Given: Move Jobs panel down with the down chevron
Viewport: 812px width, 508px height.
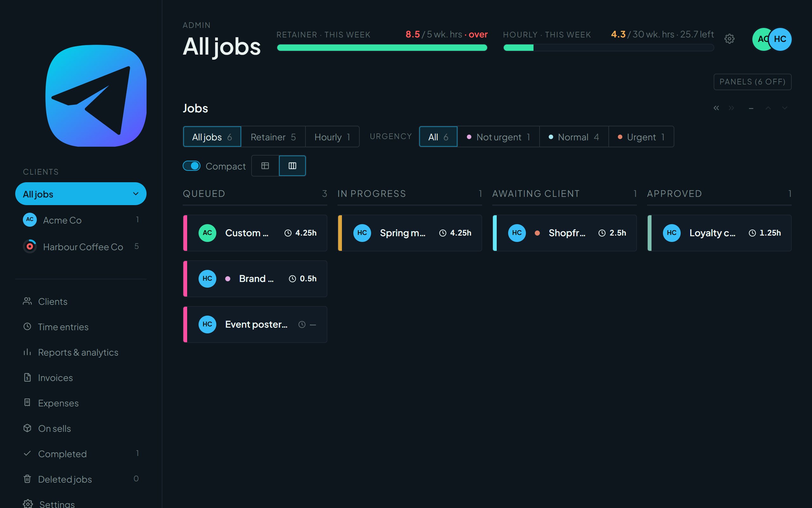Looking at the screenshot, I should click(784, 108).
